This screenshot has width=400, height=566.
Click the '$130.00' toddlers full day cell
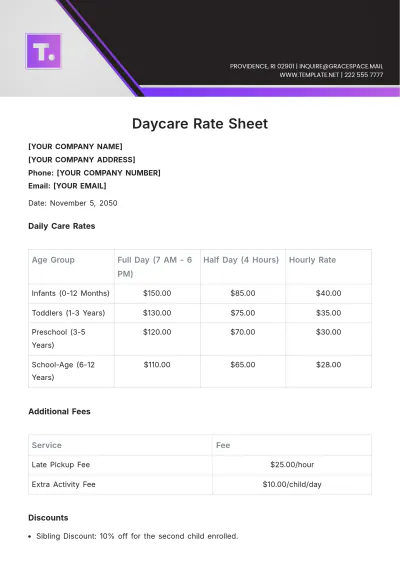(157, 313)
